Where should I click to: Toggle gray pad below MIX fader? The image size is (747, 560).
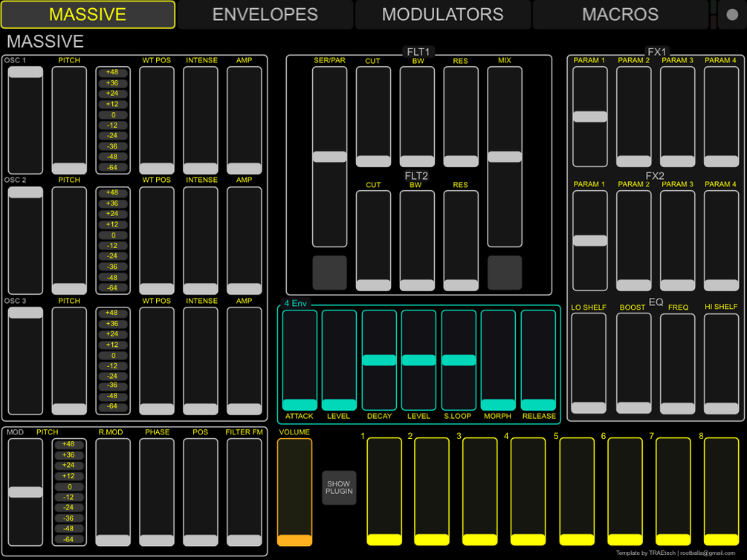click(505, 273)
